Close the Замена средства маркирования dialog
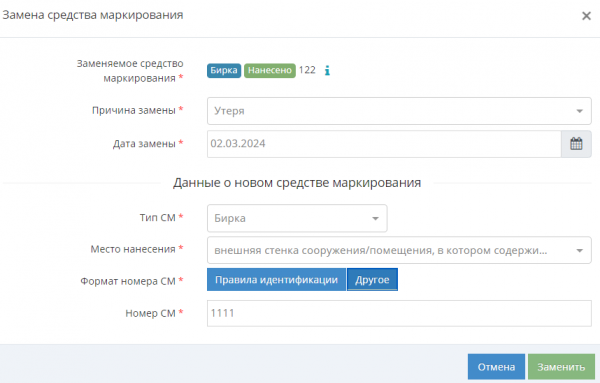Image resolution: width=600 pixels, height=383 pixels. point(586,16)
